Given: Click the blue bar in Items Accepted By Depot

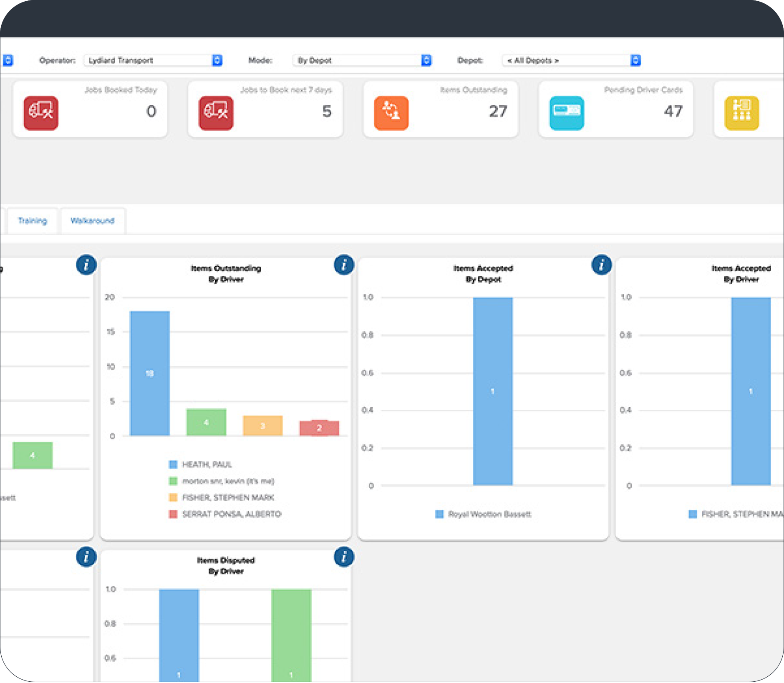Looking at the screenshot, I should click(x=493, y=391).
